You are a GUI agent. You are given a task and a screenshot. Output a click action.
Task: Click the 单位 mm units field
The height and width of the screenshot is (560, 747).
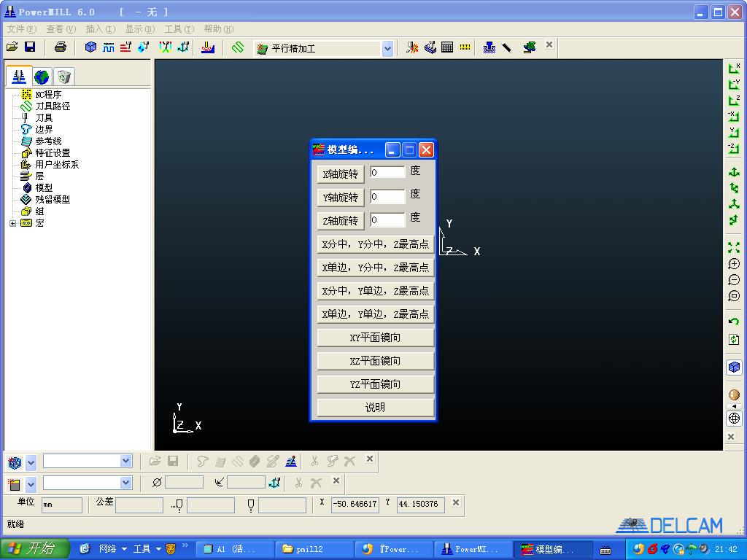62,505
